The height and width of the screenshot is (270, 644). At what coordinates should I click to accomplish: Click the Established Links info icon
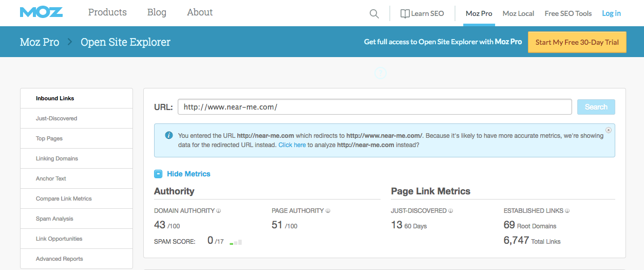click(567, 211)
